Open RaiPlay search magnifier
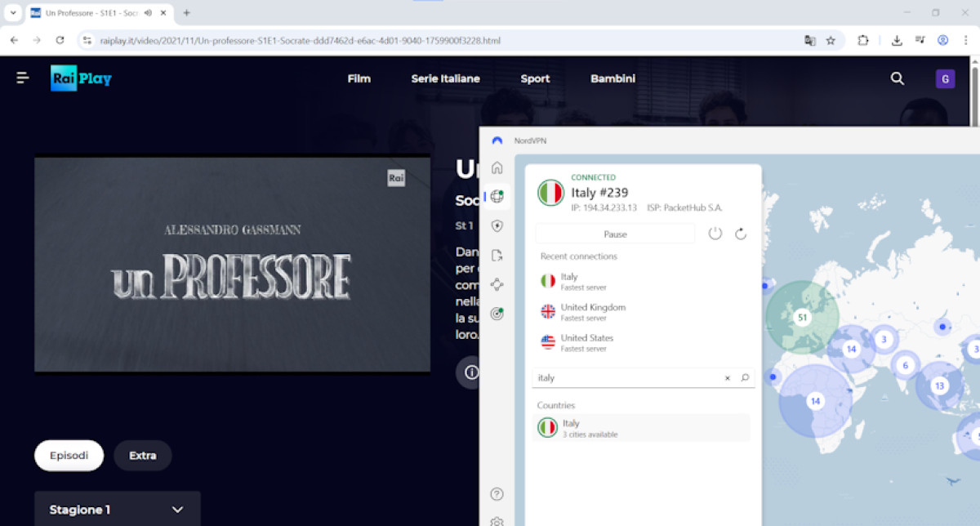 coord(898,78)
